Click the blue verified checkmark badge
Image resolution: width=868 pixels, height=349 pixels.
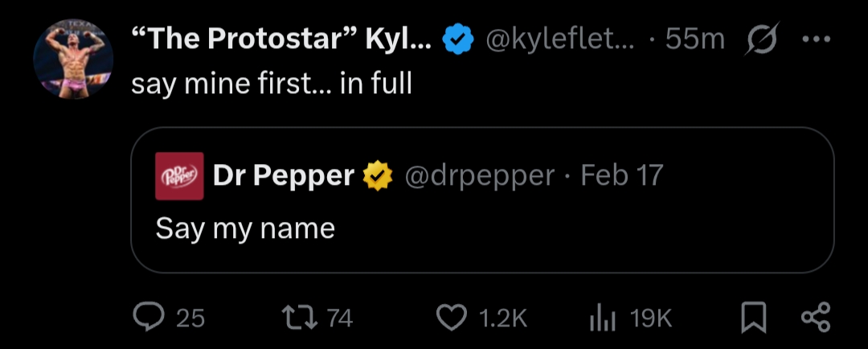[458, 39]
